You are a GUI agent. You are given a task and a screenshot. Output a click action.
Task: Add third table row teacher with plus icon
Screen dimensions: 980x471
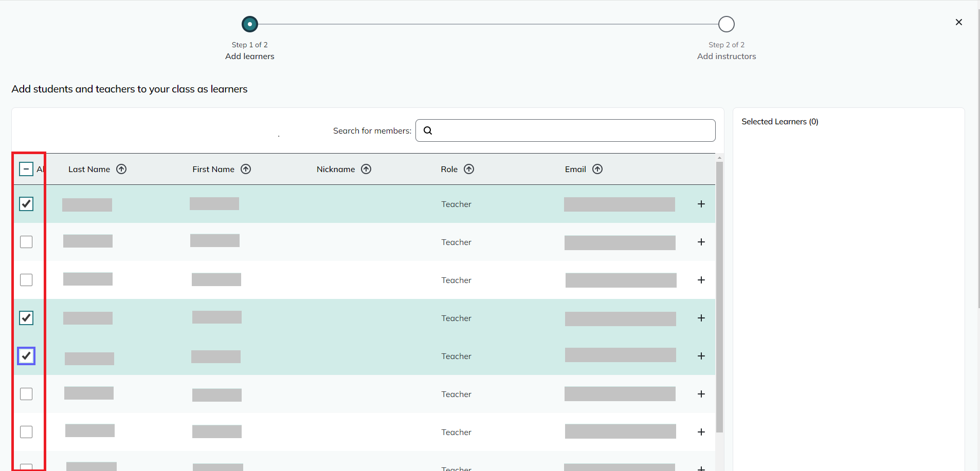701,280
